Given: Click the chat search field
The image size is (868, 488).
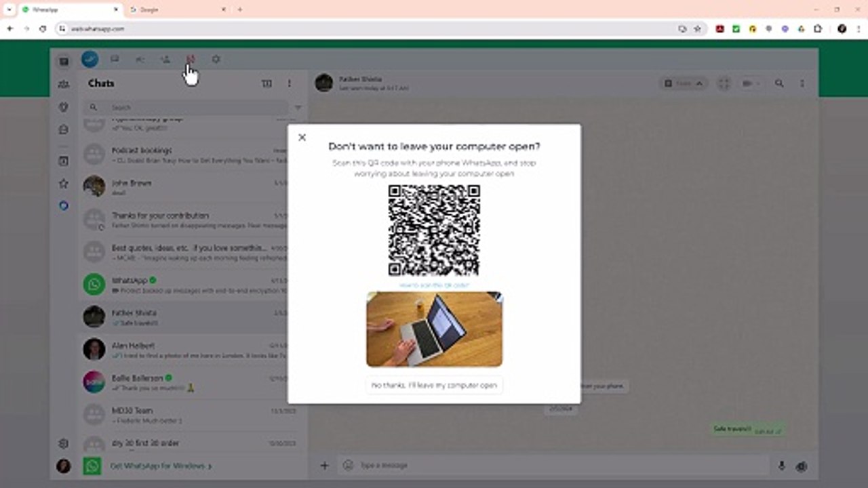Looking at the screenshot, I should coord(186,107).
